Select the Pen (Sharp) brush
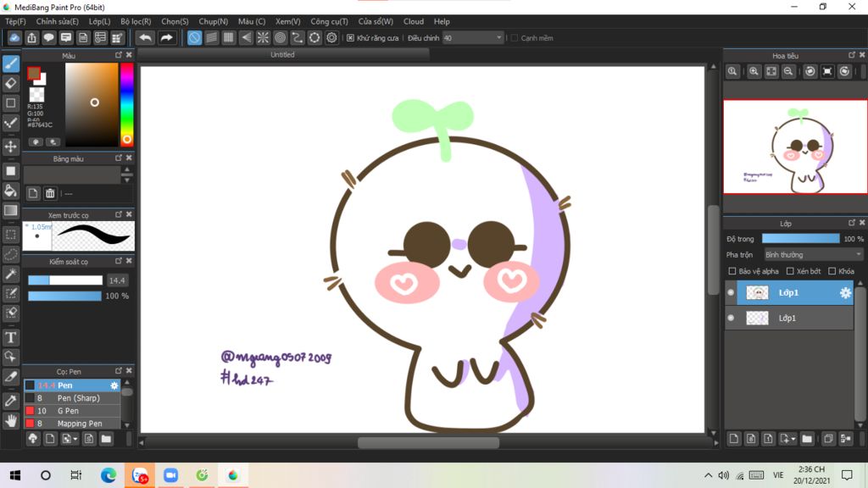This screenshot has width=868, height=488. point(72,398)
